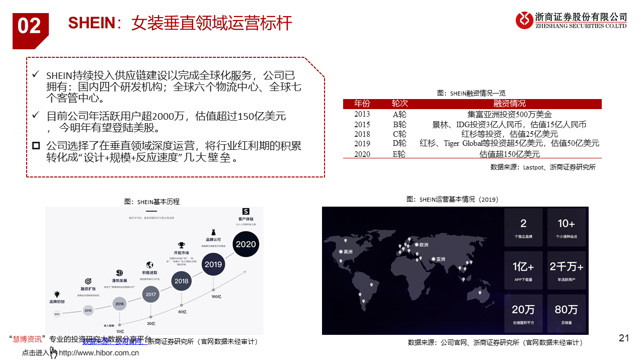Click the target icon above 融资扩张

coord(88,281)
